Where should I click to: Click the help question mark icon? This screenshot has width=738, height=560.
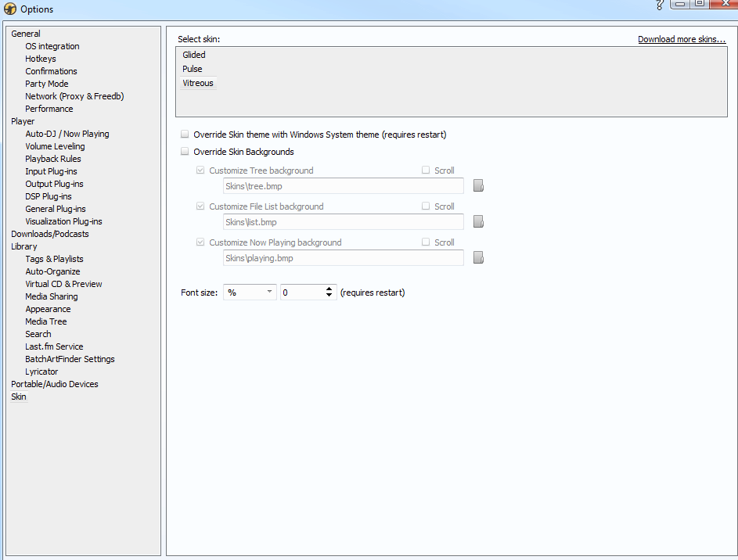(x=660, y=5)
